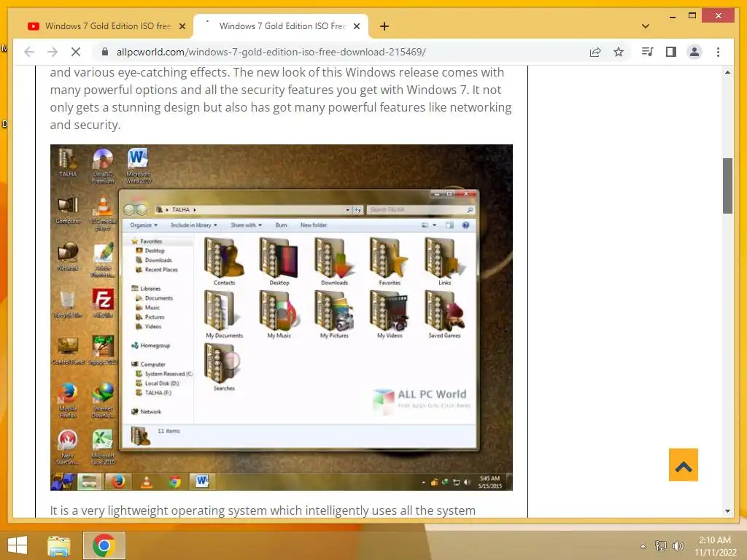747x560 pixels.
Task: Bookmark this page with star
Action: (619, 52)
